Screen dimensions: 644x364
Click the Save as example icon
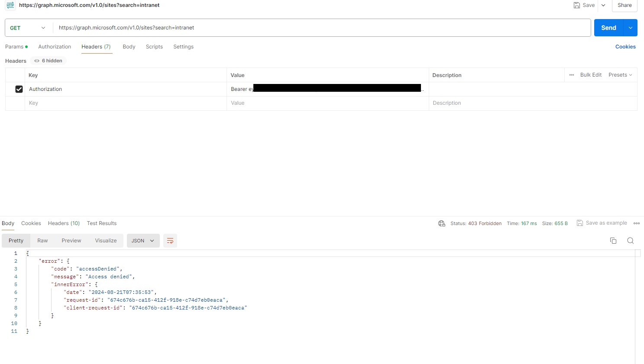pos(579,223)
